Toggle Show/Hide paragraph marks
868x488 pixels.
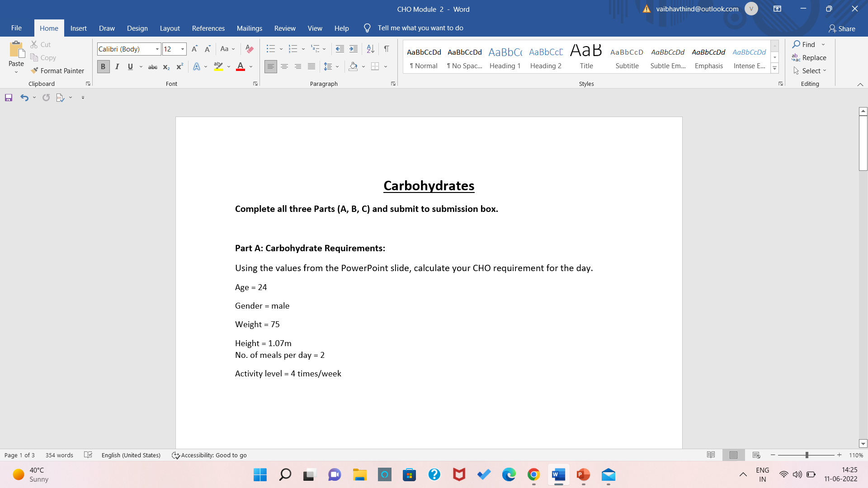pyautogui.click(x=387, y=49)
